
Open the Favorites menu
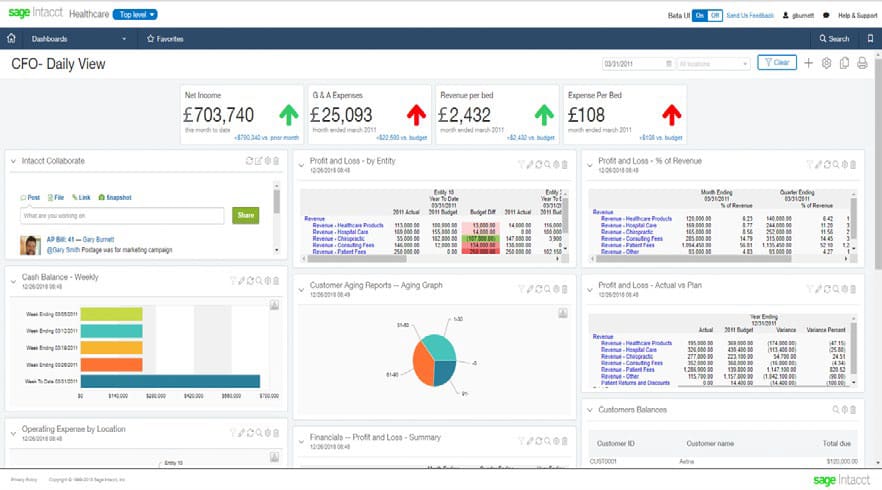click(x=165, y=38)
